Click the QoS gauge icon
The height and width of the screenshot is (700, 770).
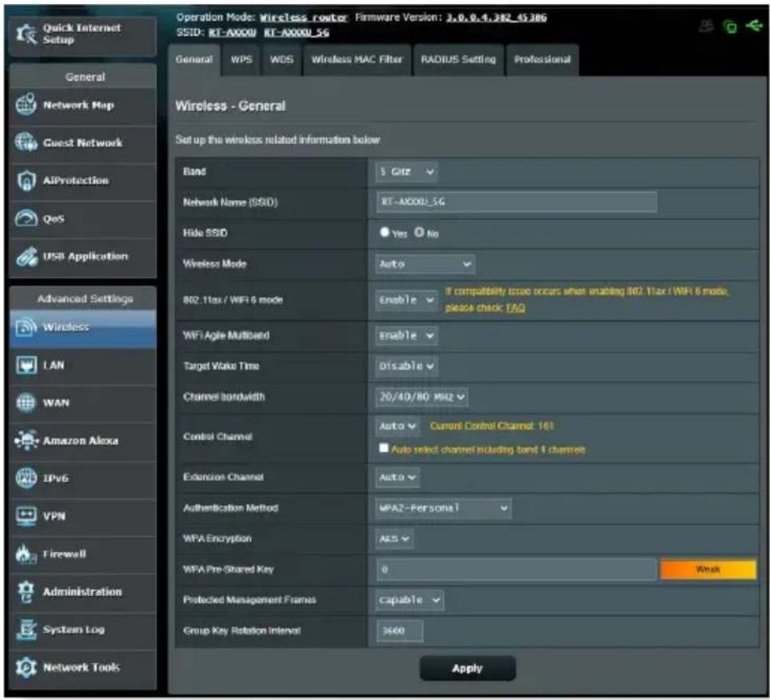click(x=26, y=218)
